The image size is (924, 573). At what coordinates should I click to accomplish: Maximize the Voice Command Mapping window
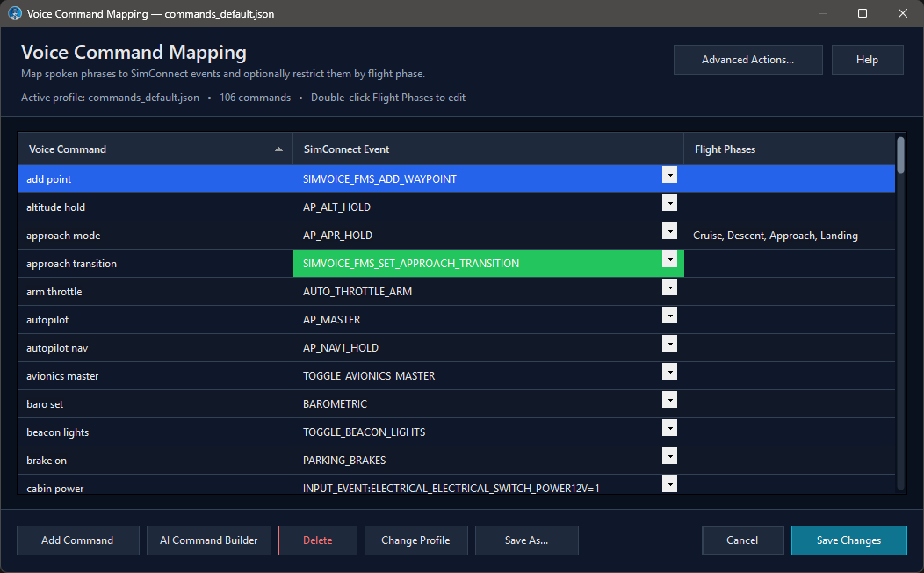tap(863, 13)
